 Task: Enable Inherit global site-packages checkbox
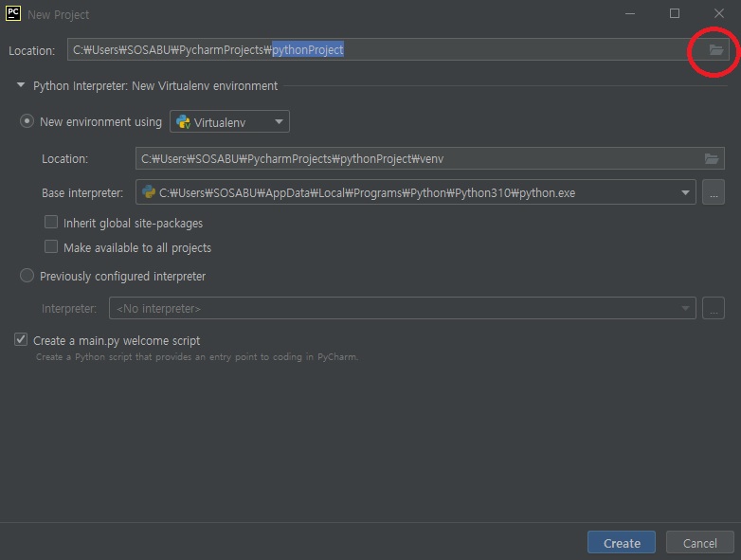(x=51, y=222)
